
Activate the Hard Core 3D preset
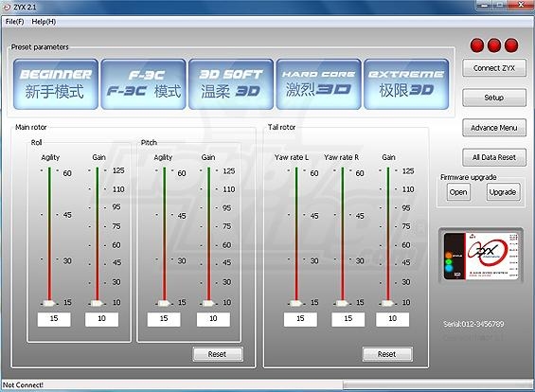tap(319, 84)
